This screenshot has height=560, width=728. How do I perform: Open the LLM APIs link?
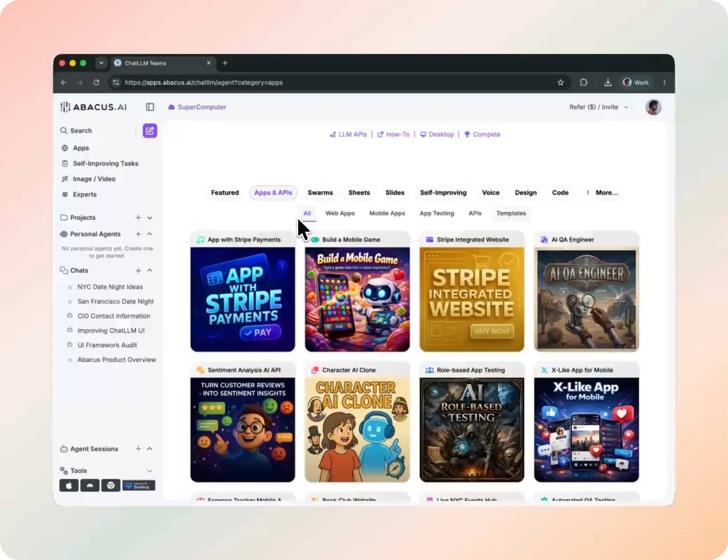point(348,134)
